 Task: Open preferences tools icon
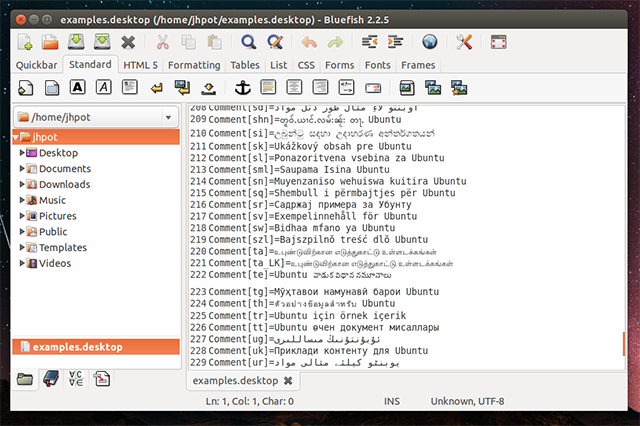tap(464, 42)
